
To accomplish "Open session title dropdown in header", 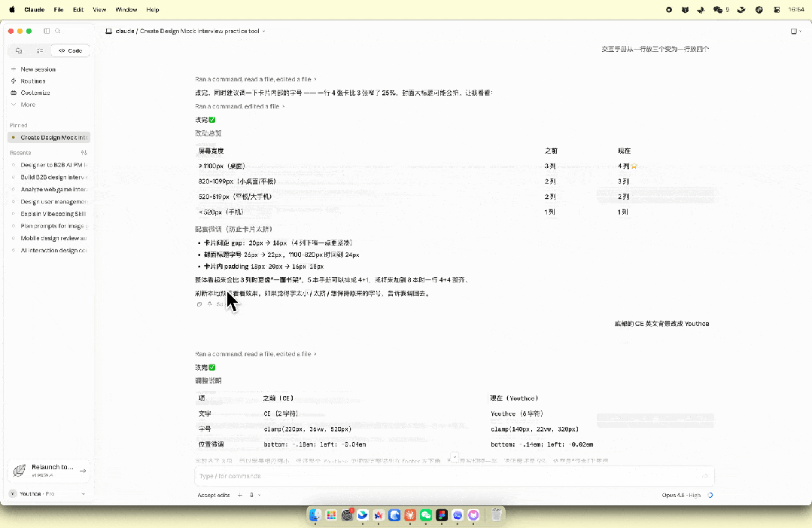I will click(263, 32).
